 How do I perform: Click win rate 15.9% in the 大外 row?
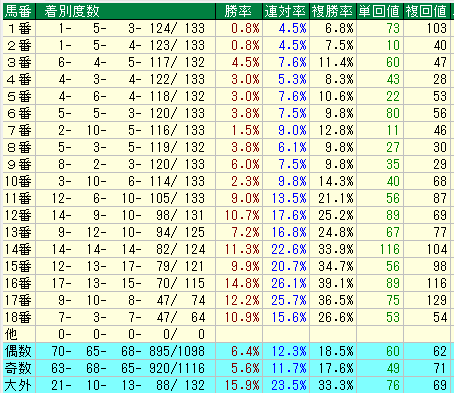pos(242,386)
